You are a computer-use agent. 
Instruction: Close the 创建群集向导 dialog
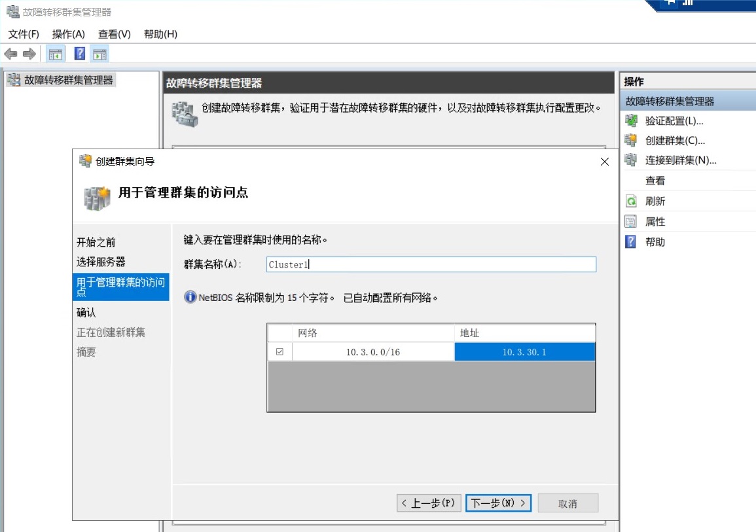coord(605,162)
